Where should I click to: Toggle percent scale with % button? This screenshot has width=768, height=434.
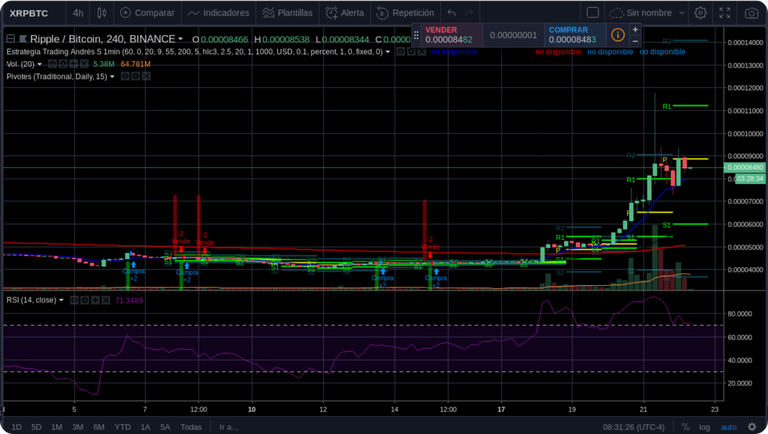(685, 427)
